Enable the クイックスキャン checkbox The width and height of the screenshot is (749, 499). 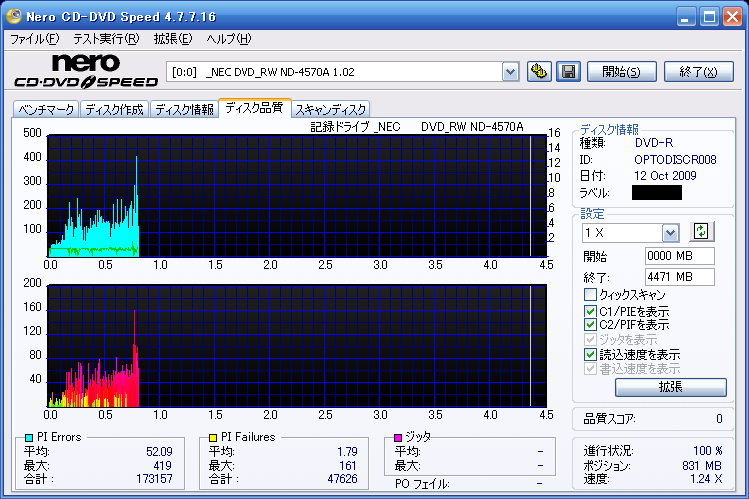coord(590,294)
